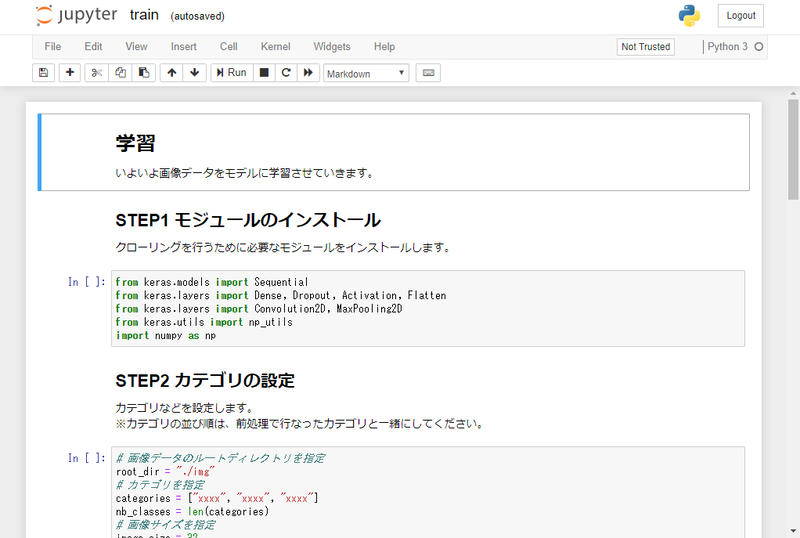The height and width of the screenshot is (538, 800).
Task: Save and checkpoint the notebook
Action: [x=43, y=73]
